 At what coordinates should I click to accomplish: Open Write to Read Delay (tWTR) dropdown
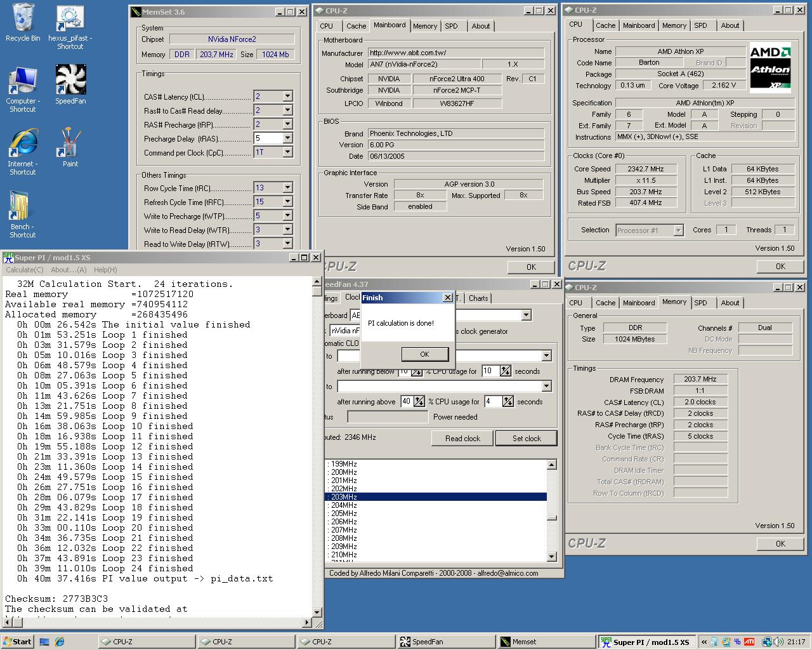pyautogui.click(x=287, y=230)
